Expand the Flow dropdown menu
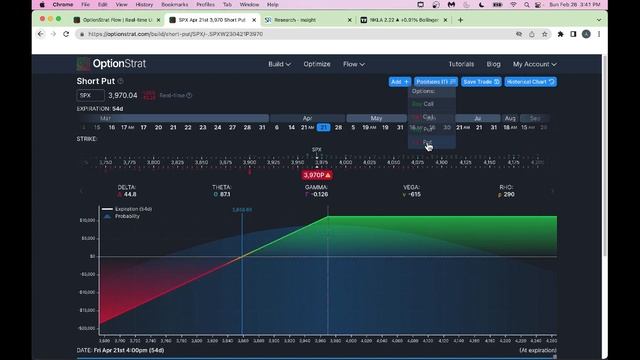640x360 pixels. (x=353, y=64)
